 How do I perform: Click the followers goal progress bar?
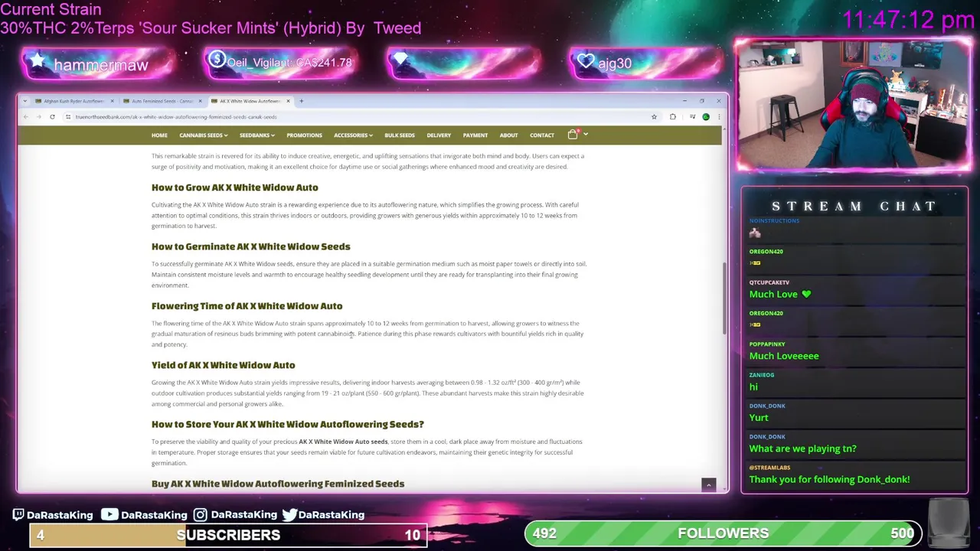click(x=724, y=533)
